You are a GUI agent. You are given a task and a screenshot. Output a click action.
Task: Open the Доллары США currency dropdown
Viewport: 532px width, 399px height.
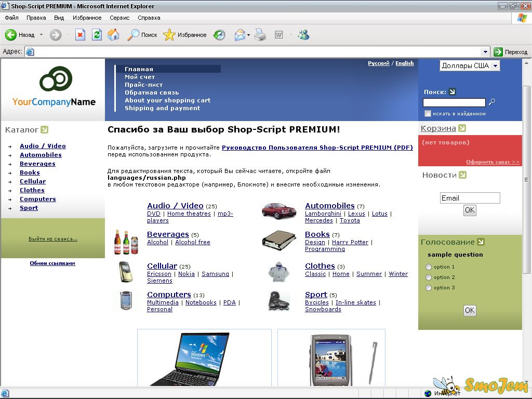pyautogui.click(x=470, y=66)
